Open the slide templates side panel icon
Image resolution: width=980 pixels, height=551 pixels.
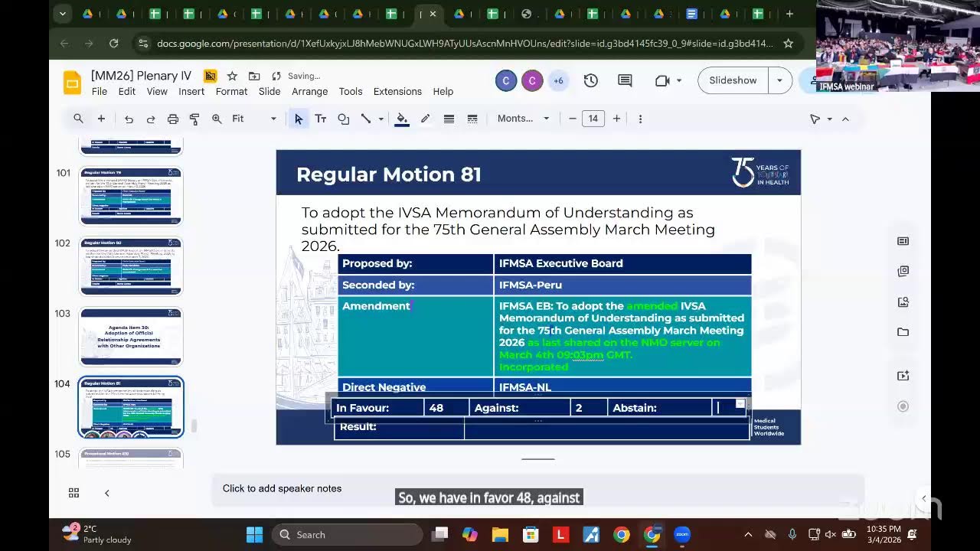coord(903,241)
